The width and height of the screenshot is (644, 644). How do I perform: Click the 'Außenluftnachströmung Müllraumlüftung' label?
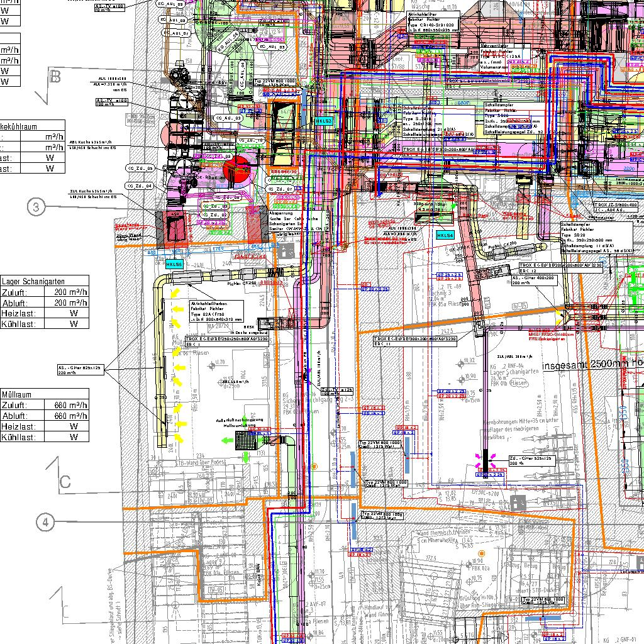pos(240,423)
